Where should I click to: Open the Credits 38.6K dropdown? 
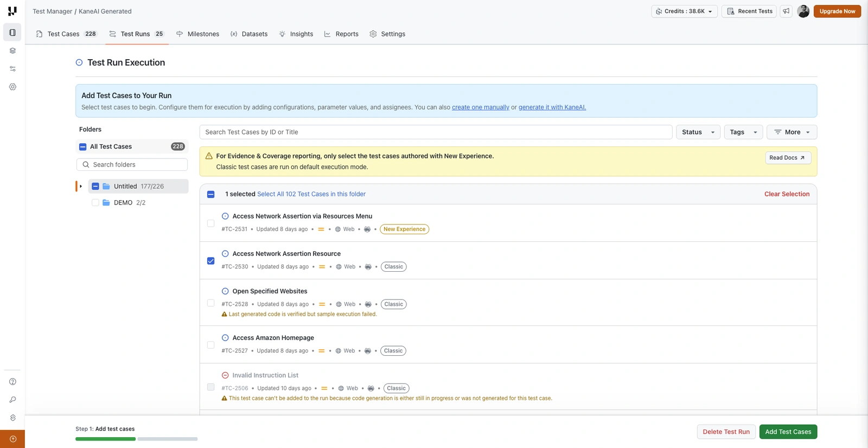[684, 11]
